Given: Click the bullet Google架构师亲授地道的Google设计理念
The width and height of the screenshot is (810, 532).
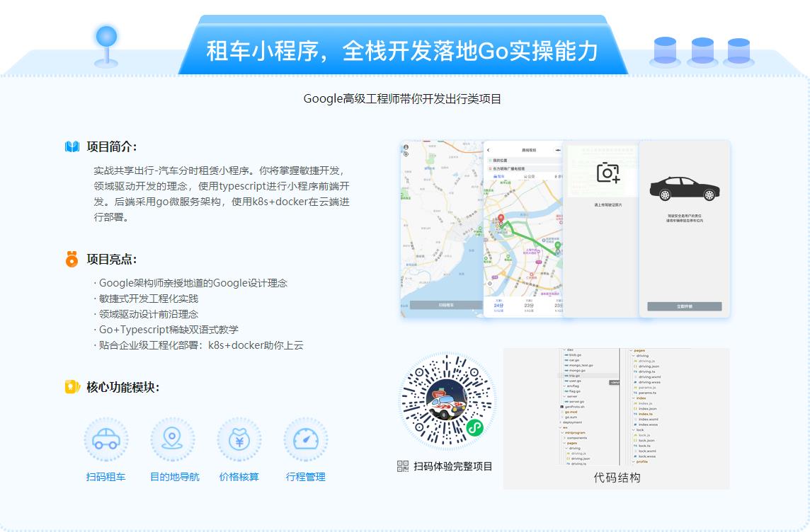Looking at the screenshot, I should click(190, 283).
